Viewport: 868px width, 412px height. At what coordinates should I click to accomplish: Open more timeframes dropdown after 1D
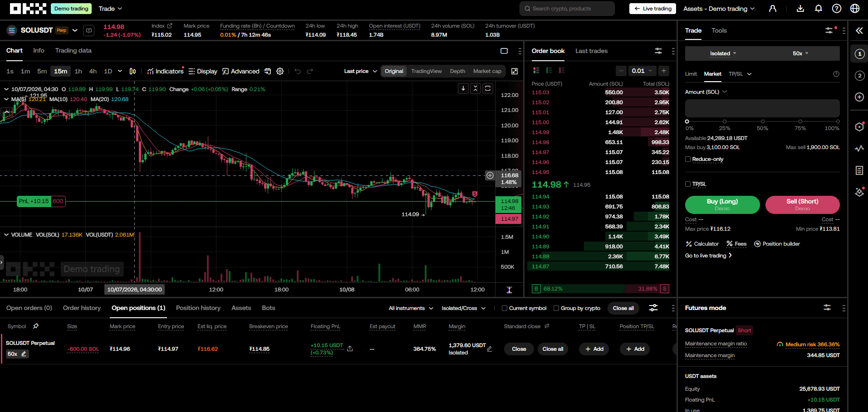pyautogui.click(x=120, y=71)
